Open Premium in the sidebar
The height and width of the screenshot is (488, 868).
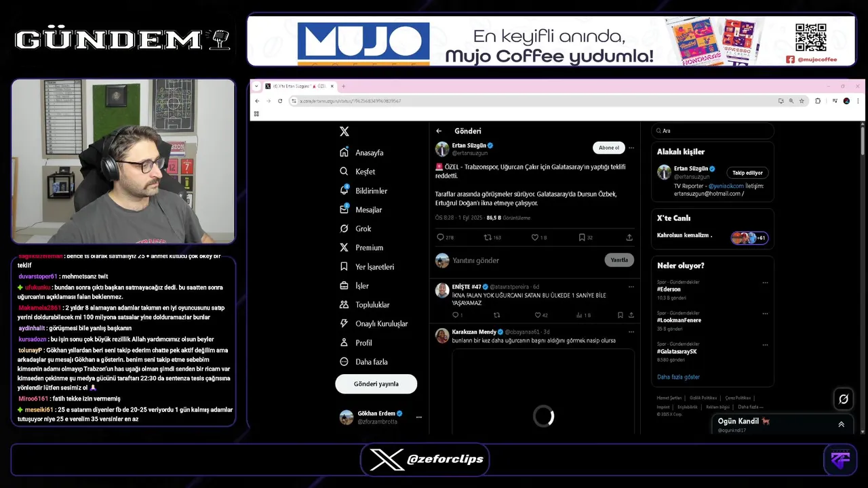pyautogui.click(x=361, y=247)
